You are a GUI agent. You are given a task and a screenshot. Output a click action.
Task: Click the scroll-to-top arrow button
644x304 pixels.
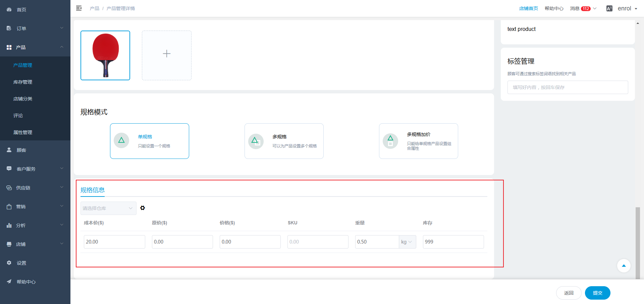tap(624, 266)
